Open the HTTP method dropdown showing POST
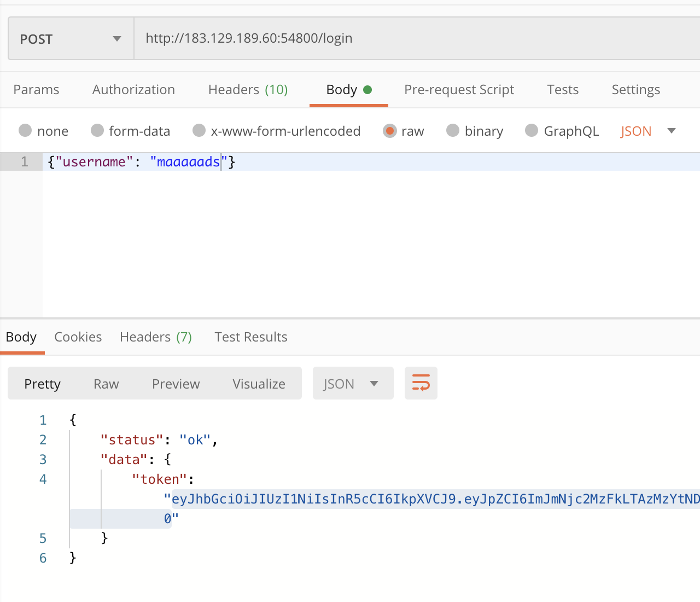 tap(71, 38)
